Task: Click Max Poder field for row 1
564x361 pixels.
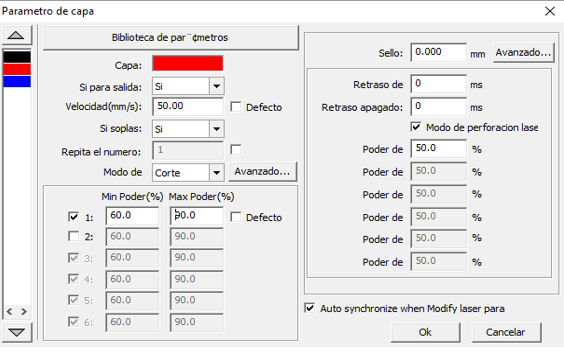Action: tap(196, 216)
